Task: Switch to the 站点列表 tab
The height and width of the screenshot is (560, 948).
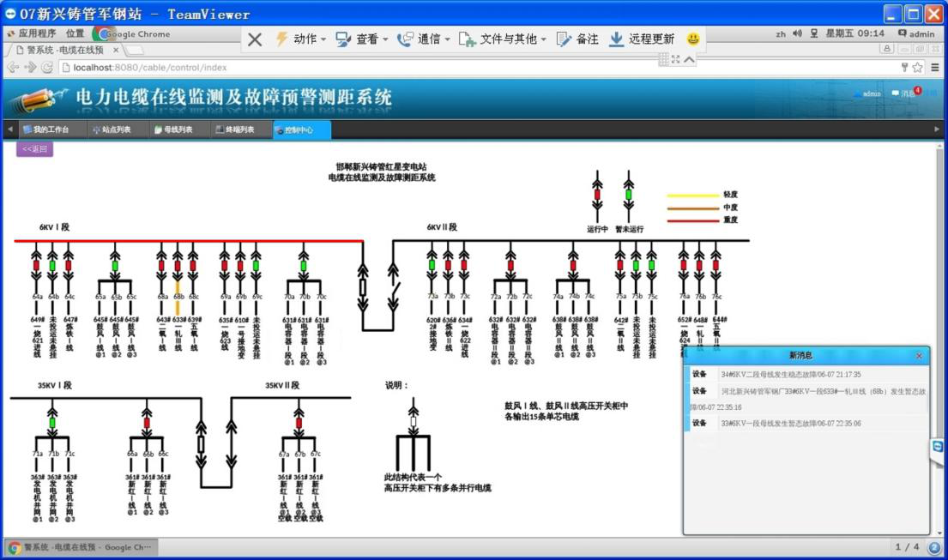Action: point(112,130)
